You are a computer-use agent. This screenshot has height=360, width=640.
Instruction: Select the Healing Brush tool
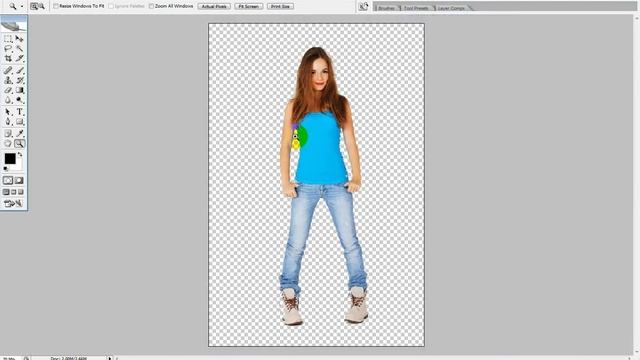(x=8, y=71)
